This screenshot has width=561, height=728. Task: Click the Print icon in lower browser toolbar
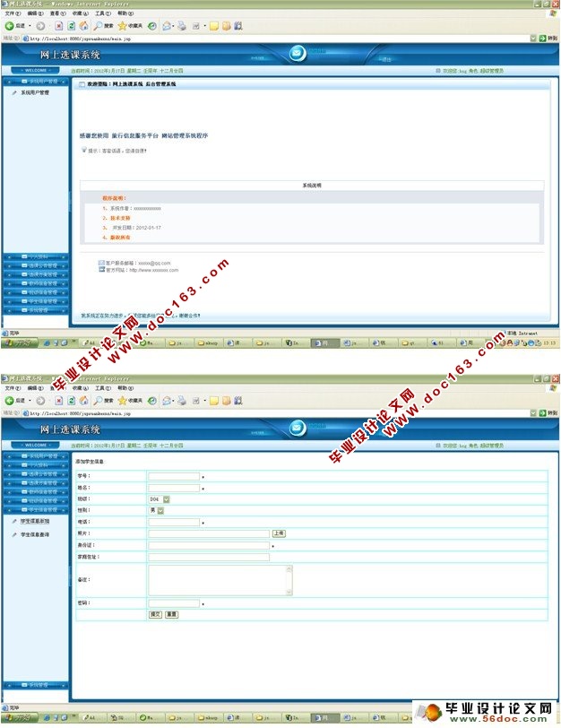(x=182, y=401)
